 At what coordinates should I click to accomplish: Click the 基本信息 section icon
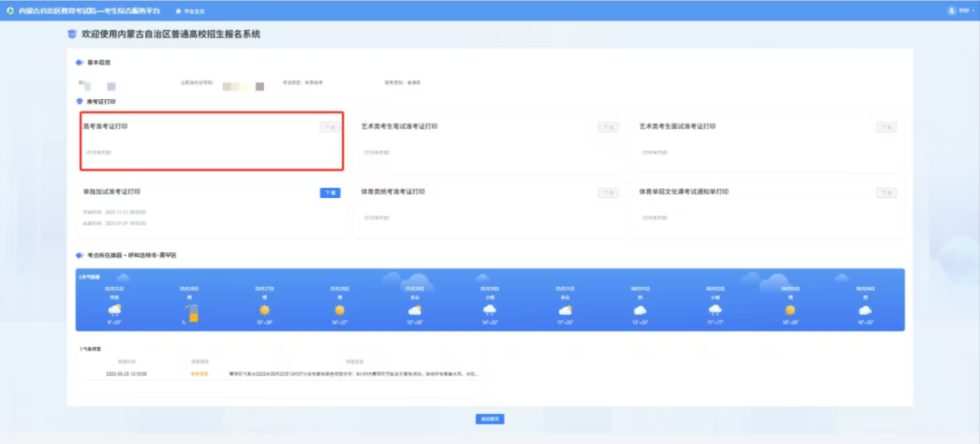(80, 63)
